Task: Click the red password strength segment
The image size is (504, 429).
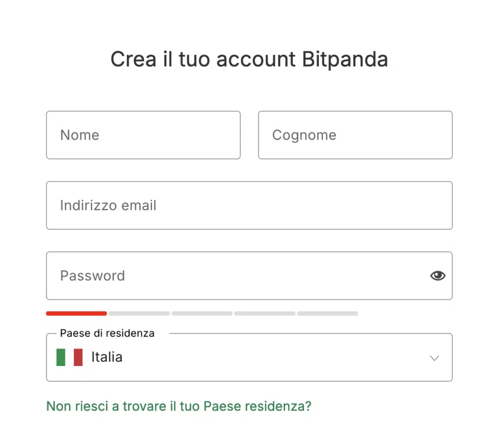Action: [x=76, y=313]
